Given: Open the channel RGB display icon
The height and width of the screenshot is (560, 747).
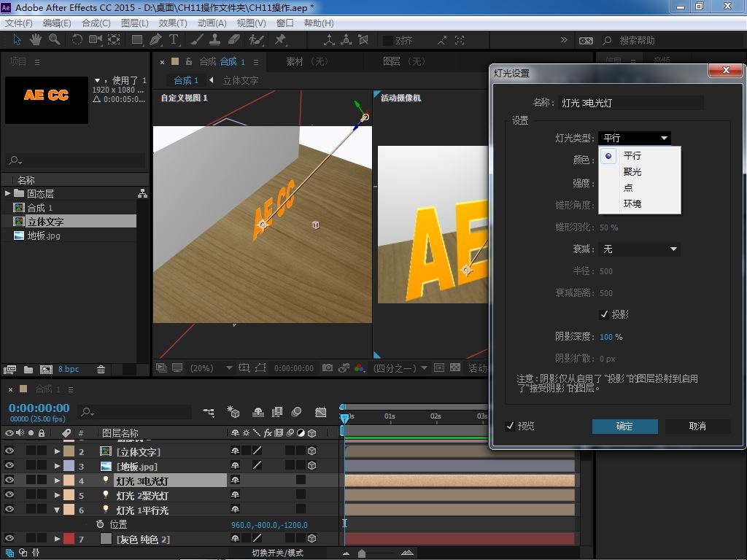Looking at the screenshot, I should [x=360, y=367].
